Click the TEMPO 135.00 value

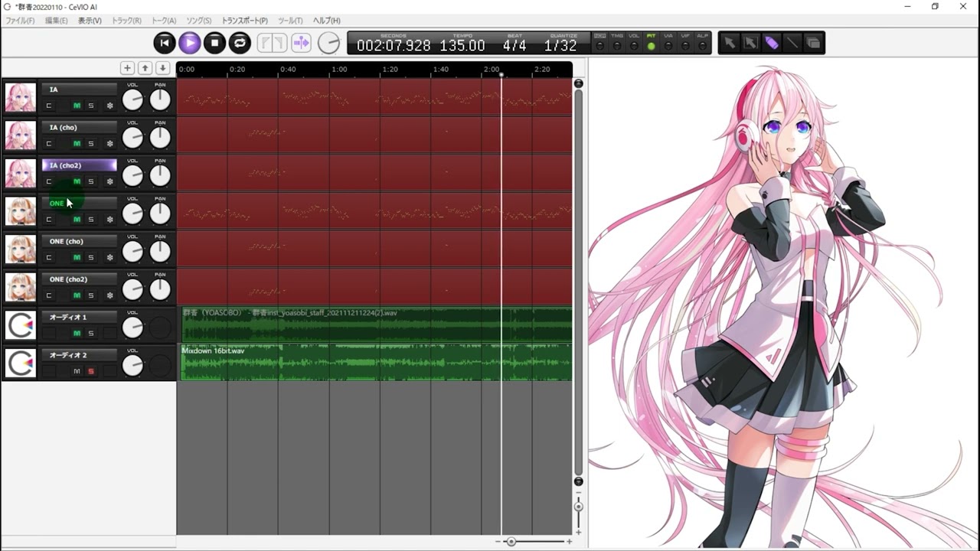point(462,46)
